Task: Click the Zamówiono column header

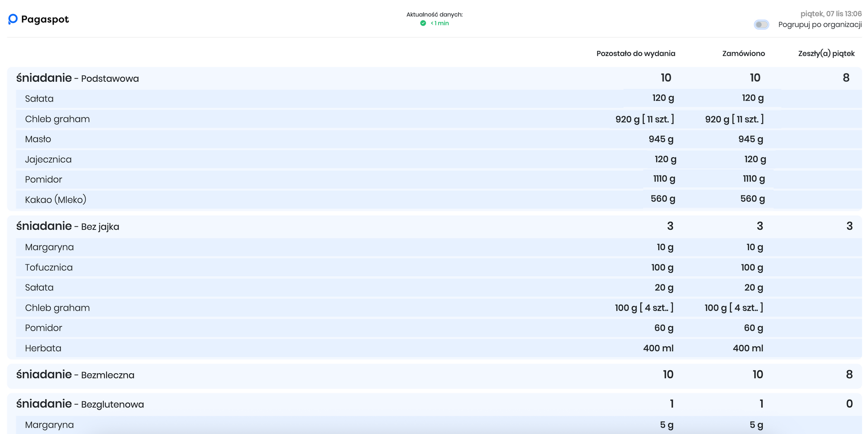Action: point(743,53)
